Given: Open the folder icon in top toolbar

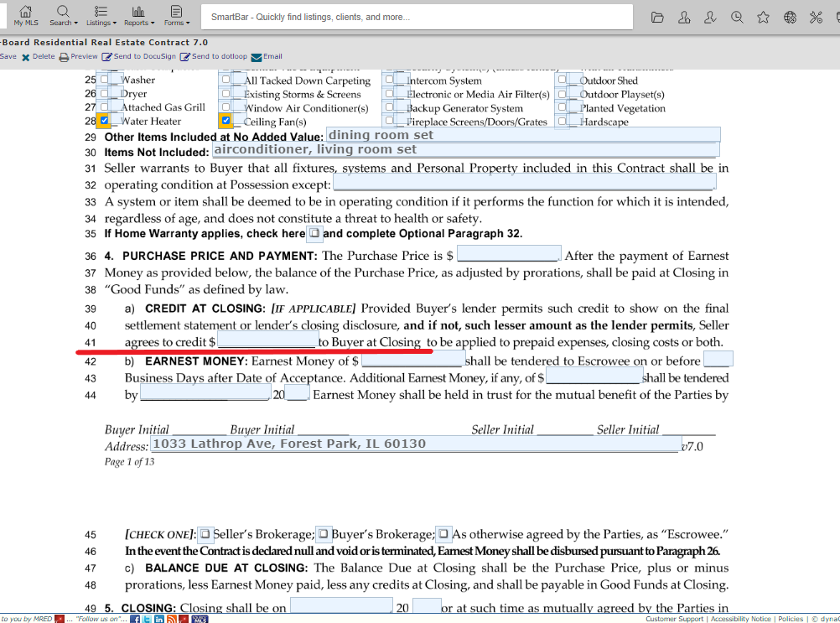Looking at the screenshot, I should click(657, 18).
